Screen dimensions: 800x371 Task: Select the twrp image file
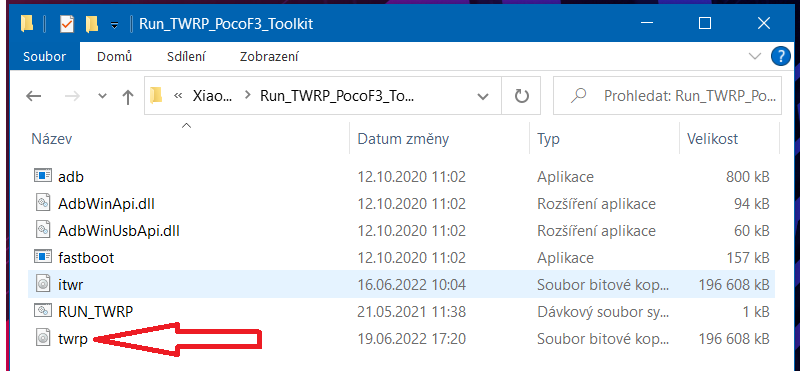pyautogui.click(x=73, y=338)
